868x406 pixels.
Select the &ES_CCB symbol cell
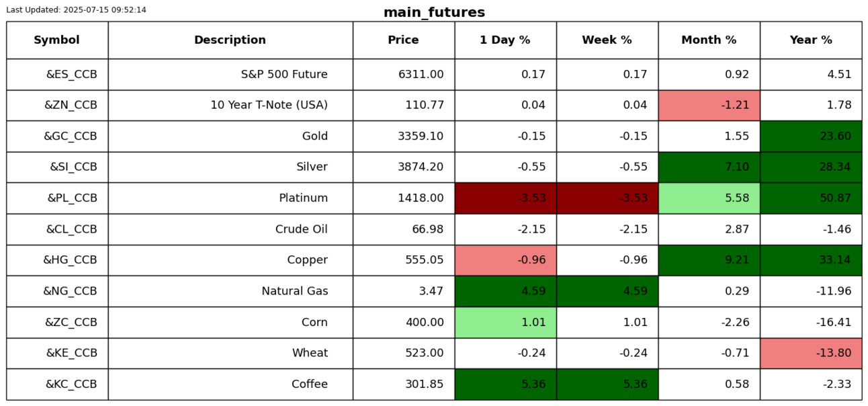click(x=57, y=75)
